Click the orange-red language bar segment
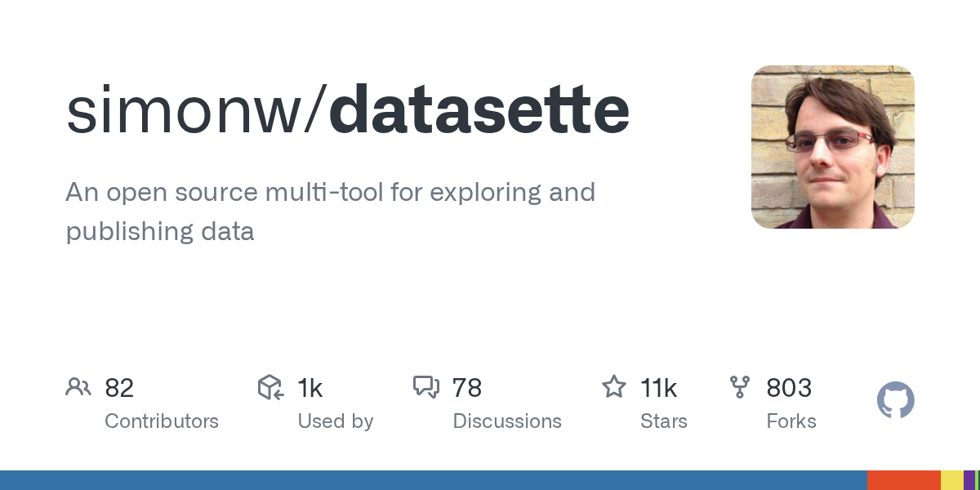This screenshot has height=490, width=980. click(x=903, y=480)
